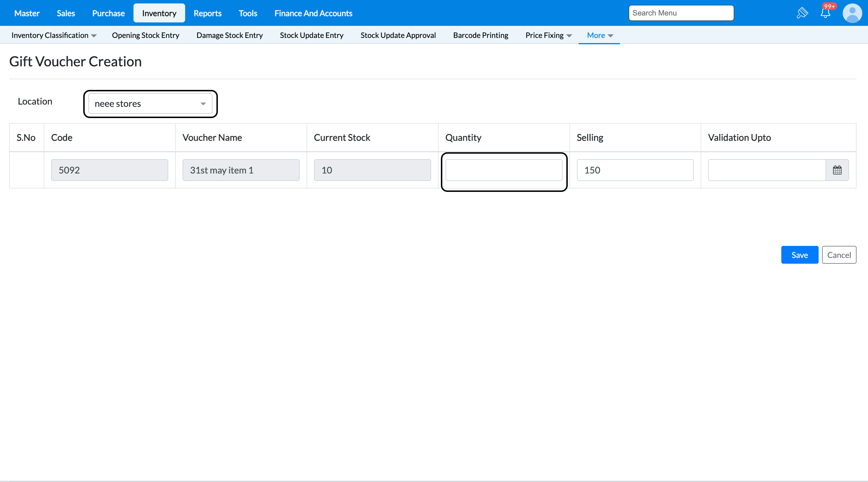Open the Finance And Accounts menu
868x482 pixels.
(313, 13)
